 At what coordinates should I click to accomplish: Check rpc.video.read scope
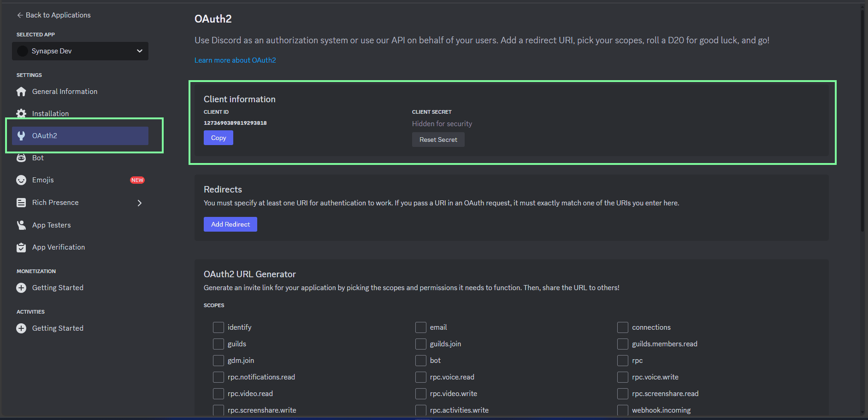pyautogui.click(x=218, y=394)
